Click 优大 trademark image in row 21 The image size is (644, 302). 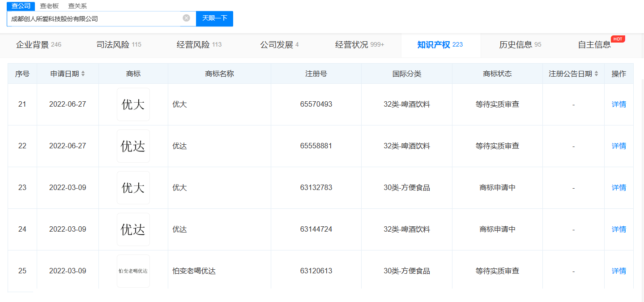pos(133,104)
